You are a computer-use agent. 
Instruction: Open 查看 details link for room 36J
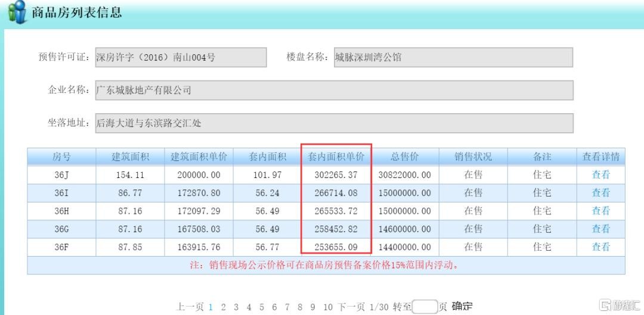point(600,175)
